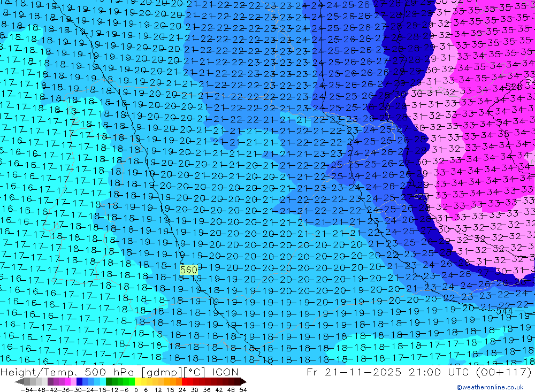Pick the bright yellow legend swatch at 0
This screenshot has width=535, height=392.
point(137,381)
